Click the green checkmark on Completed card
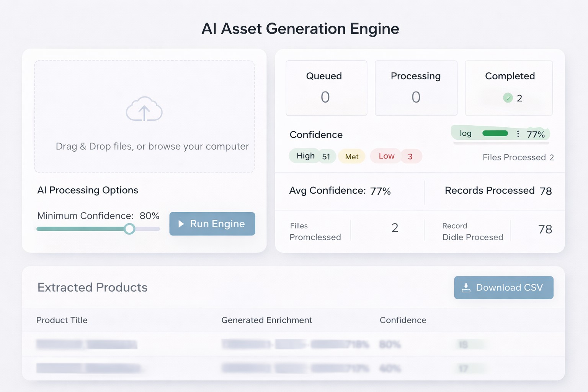Image resolution: width=588 pixels, height=392 pixels. [508, 98]
